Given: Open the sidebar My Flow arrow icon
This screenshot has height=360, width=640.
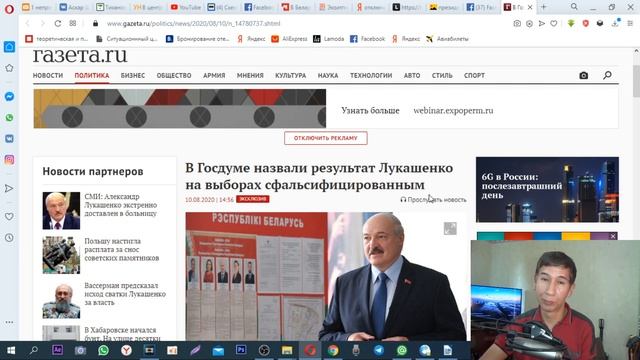Looking at the screenshot, I should coord(9,188).
